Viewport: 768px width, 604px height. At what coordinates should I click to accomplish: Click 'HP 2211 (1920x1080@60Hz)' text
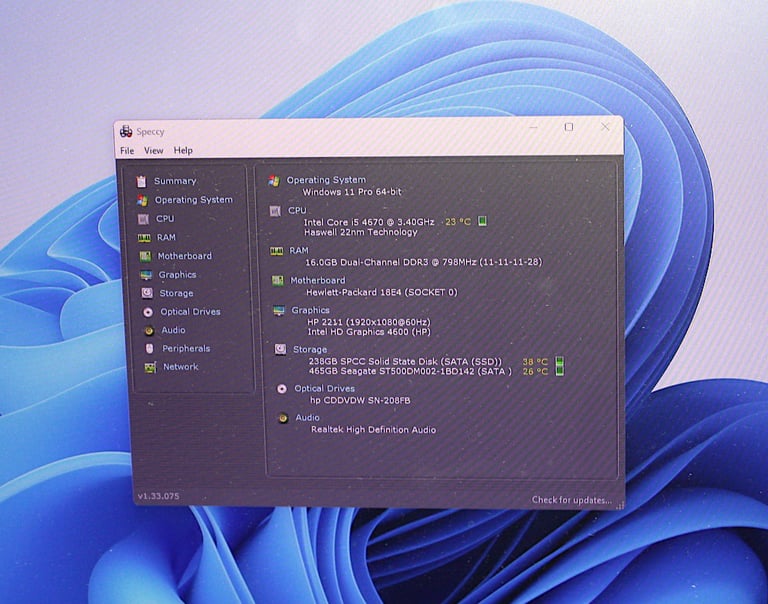click(x=369, y=322)
